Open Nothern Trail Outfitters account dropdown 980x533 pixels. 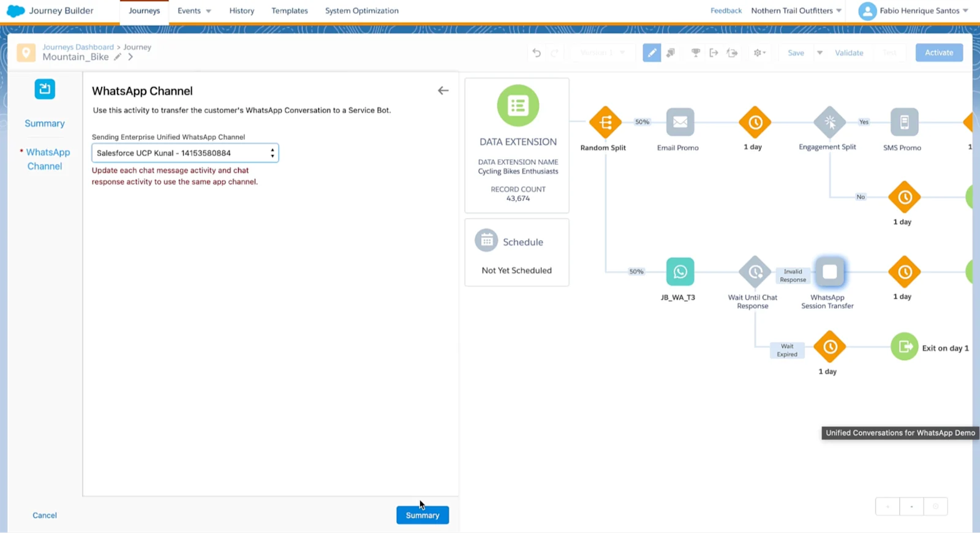click(x=796, y=10)
